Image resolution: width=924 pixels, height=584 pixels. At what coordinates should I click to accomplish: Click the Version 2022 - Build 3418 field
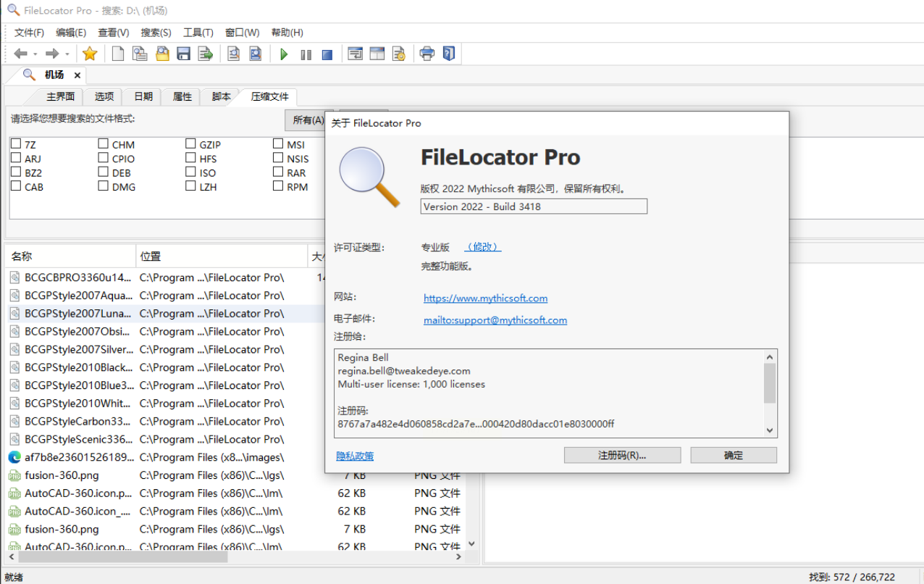(x=534, y=207)
